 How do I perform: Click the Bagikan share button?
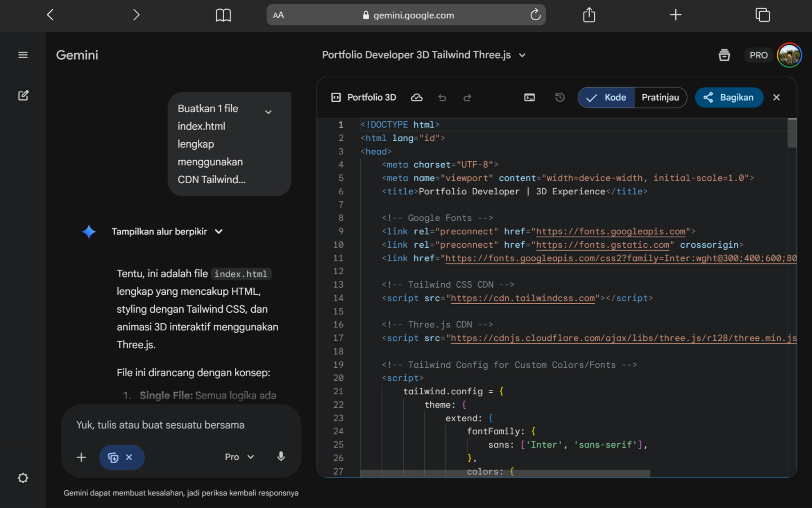pos(729,98)
